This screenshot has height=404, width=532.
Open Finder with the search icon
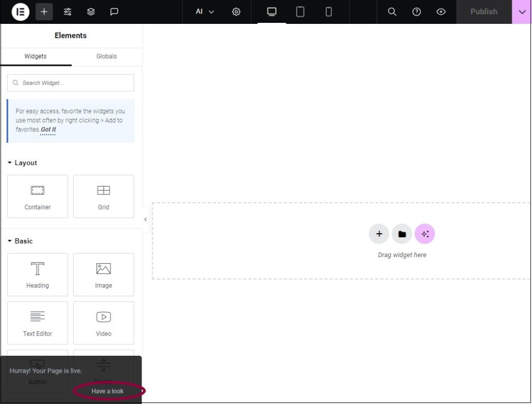pos(392,11)
